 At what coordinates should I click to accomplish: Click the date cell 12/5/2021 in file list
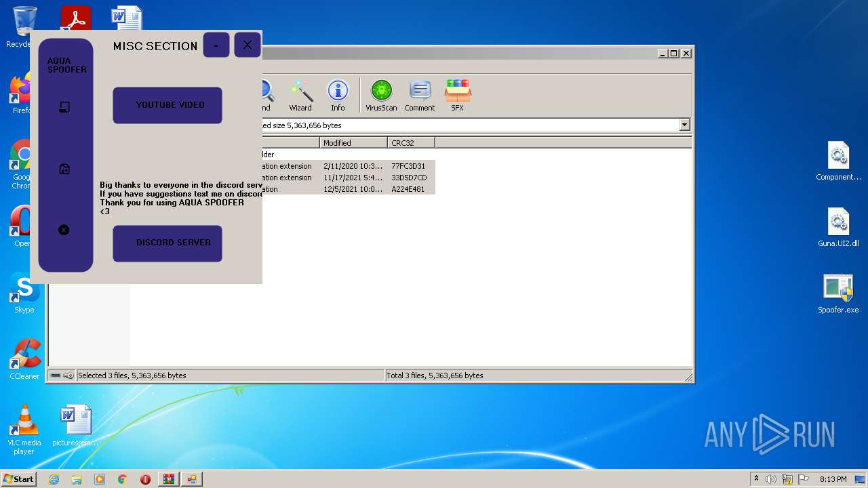coord(353,189)
